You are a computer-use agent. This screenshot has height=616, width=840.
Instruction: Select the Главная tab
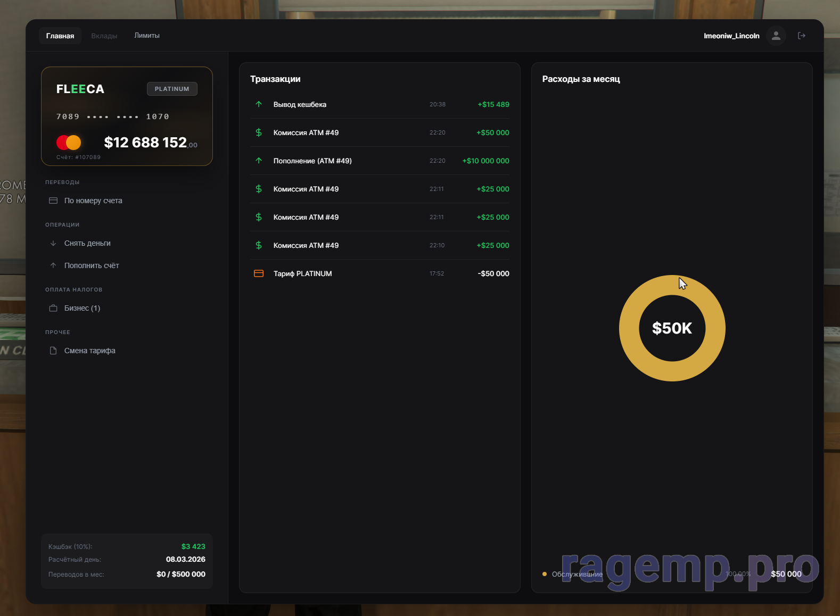(x=60, y=36)
